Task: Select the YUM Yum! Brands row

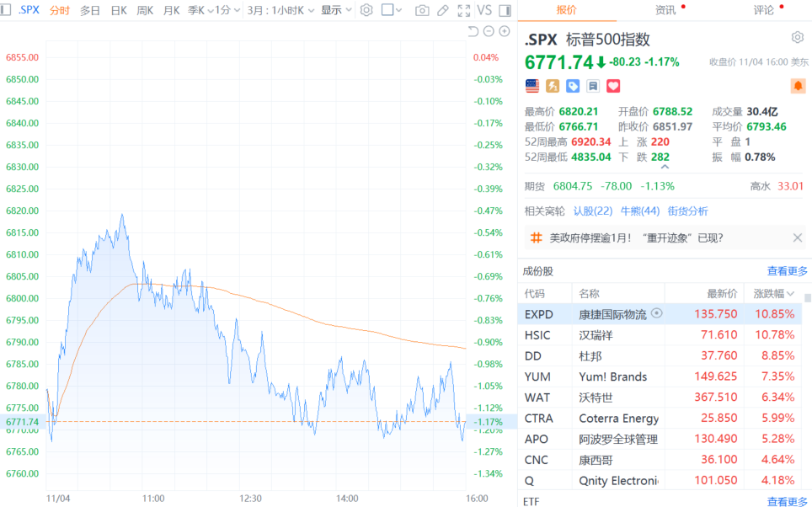Action: (x=660, y=376)
